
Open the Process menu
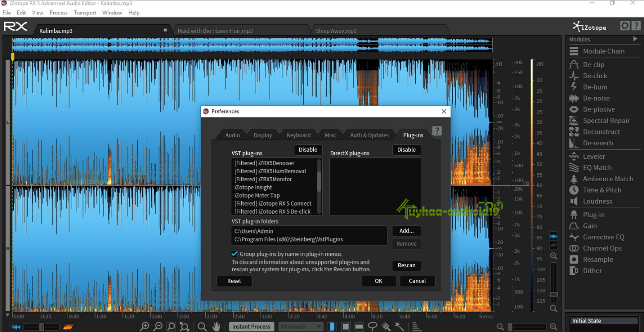click(59, 12)
